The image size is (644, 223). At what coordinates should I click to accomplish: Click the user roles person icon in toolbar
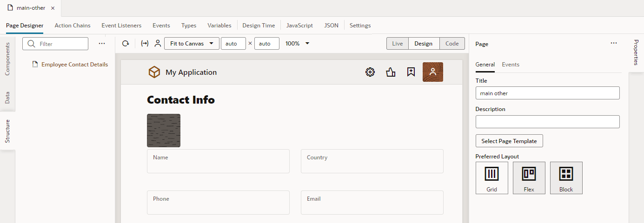(158, 44)
